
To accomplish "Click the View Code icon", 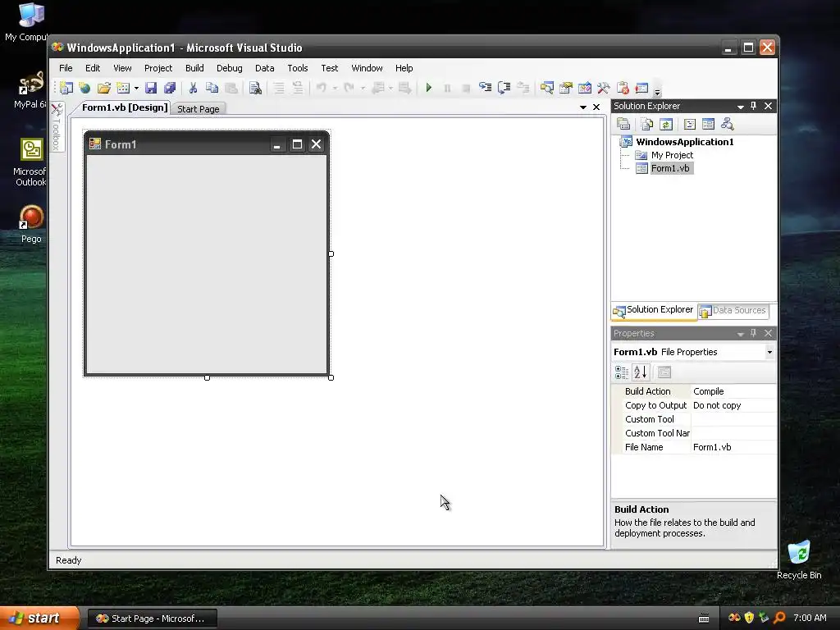I will [689, 125].
